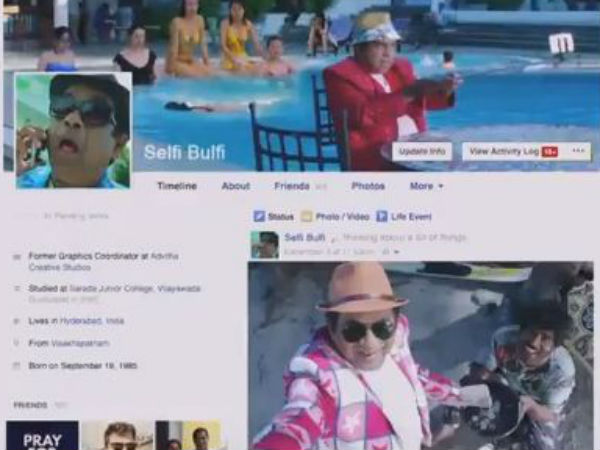Click the Photo / Video icon

[x=308, y=216]
